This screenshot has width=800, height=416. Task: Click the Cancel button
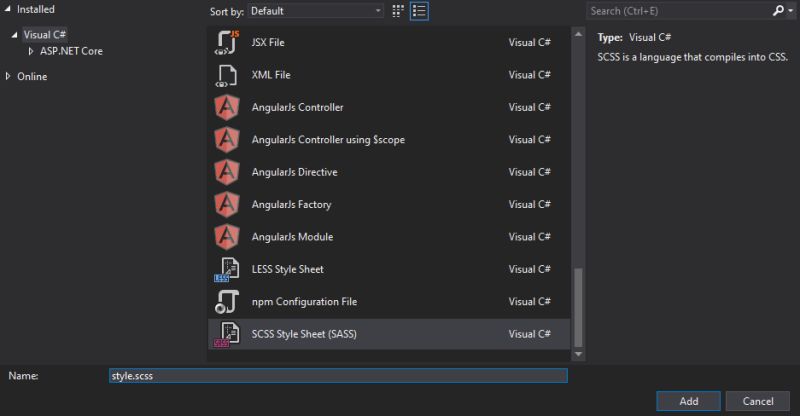(x=758, y=401)
